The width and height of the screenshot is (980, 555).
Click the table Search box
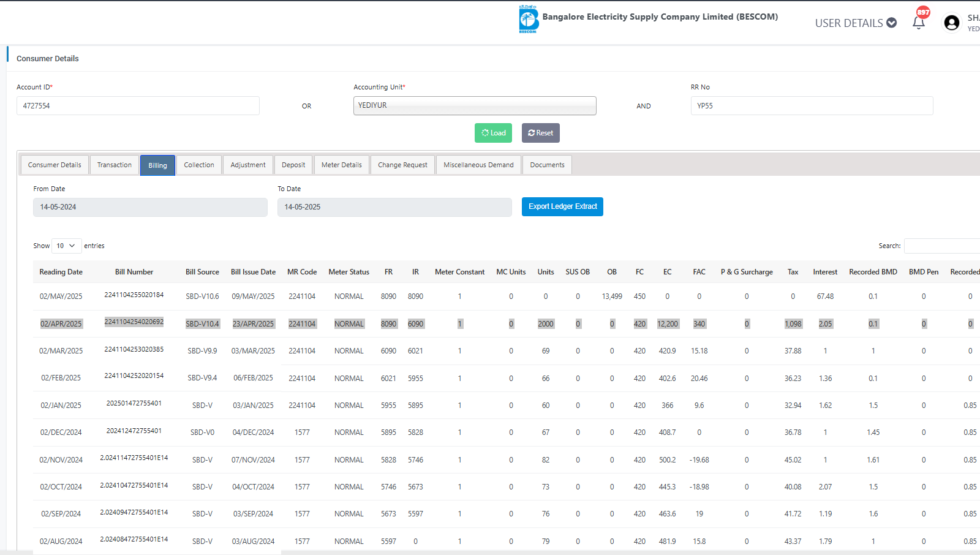[x=943, y=246]
